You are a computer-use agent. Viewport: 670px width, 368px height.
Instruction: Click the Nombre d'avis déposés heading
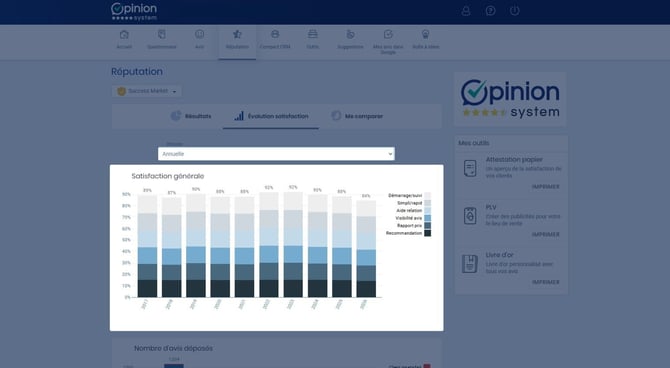tap(173, 348)
